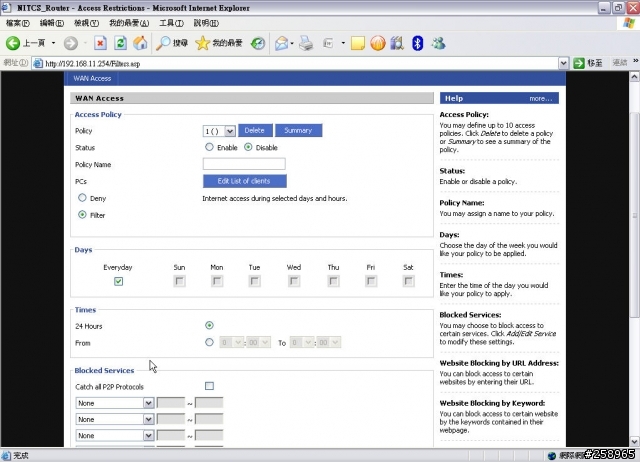
Task: Open the 工具 (Tools) menu
Action: [x=171, y=23]
